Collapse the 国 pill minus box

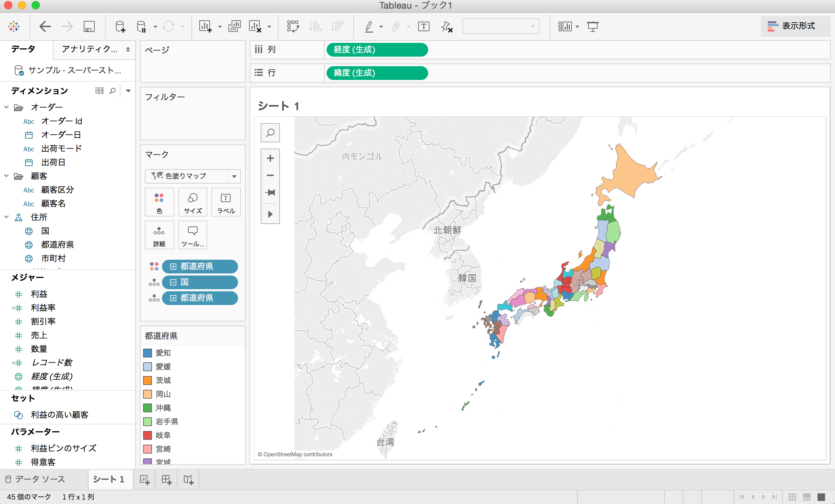tap(173, 282)
